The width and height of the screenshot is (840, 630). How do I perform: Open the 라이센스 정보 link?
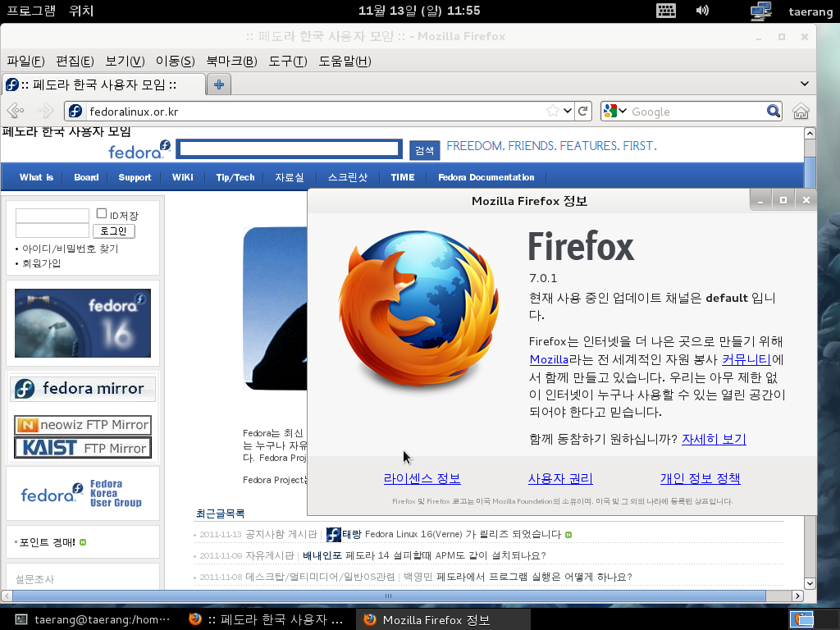422,478
